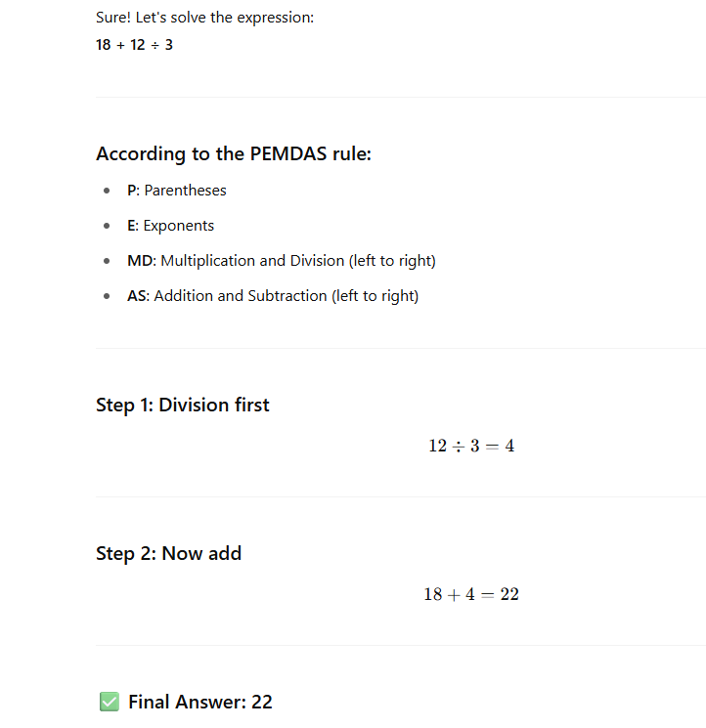Image resolution: width=706 pixels, height=728 pixels.
Task: Click the equation "18 + 4 = 22"
Action: point(471,595)
